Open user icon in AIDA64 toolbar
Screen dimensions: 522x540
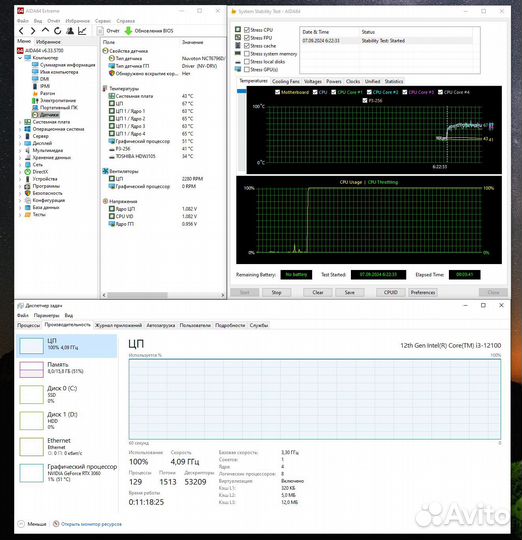[x=70, y=31]
